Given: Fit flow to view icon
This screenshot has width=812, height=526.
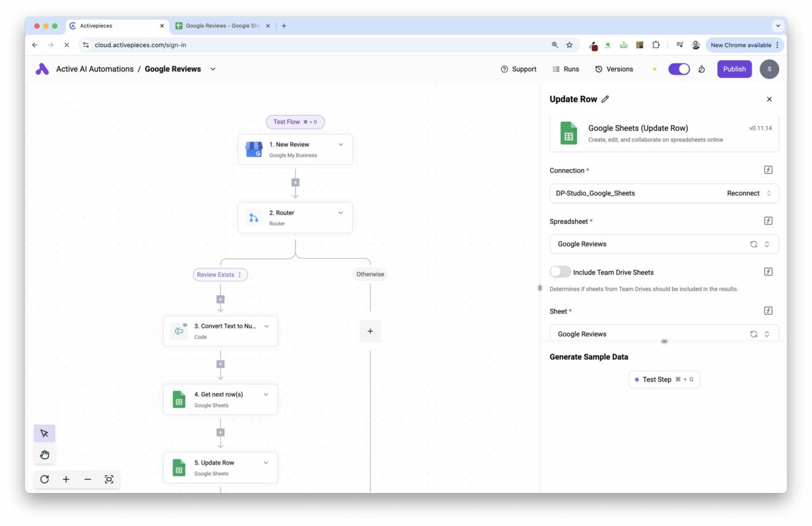Looking at the screenshot, I should point(109,479).
